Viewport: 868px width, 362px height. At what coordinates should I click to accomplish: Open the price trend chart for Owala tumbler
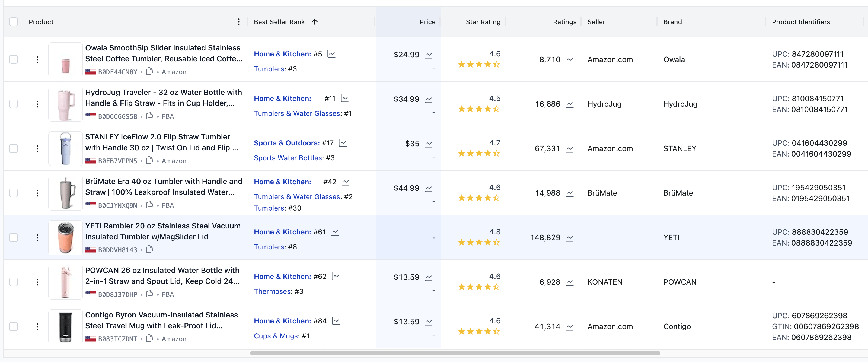tap(428, 54)
